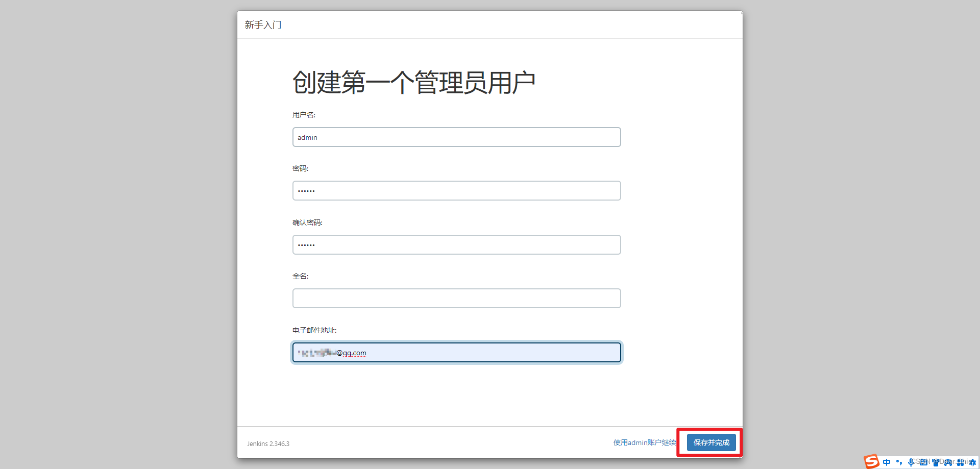Image resolution: width=980 pixels, height=469 pixels.
Task: Open the Sogou toolbox grid icon
Action: point(960,462)
